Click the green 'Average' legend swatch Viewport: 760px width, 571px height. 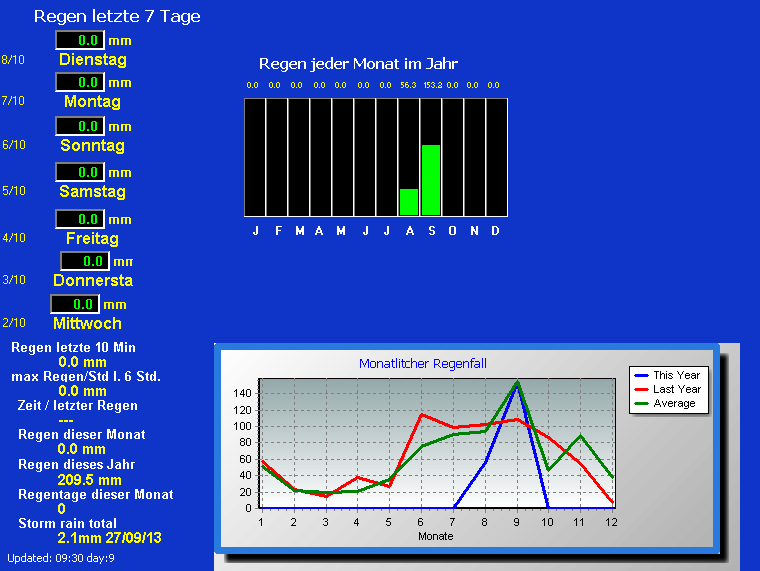641,403
